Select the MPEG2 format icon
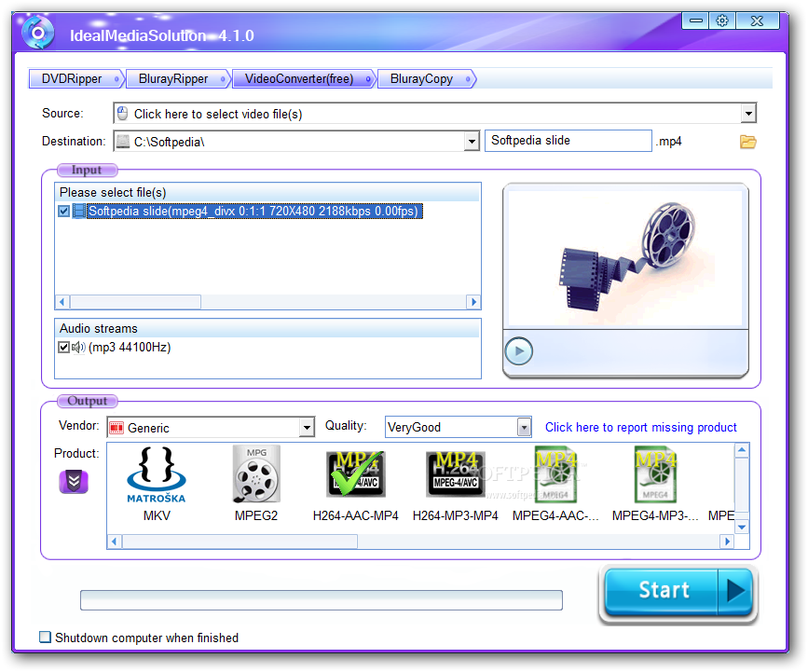This screenshot has width=808, height=672. pos(256,474)
